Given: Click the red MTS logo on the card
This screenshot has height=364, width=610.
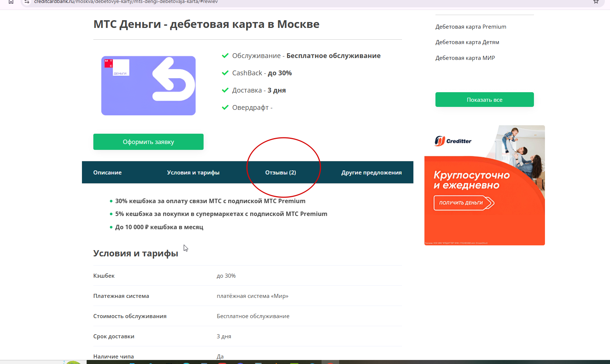Looking at the screenshot, I should pos(108,64).
